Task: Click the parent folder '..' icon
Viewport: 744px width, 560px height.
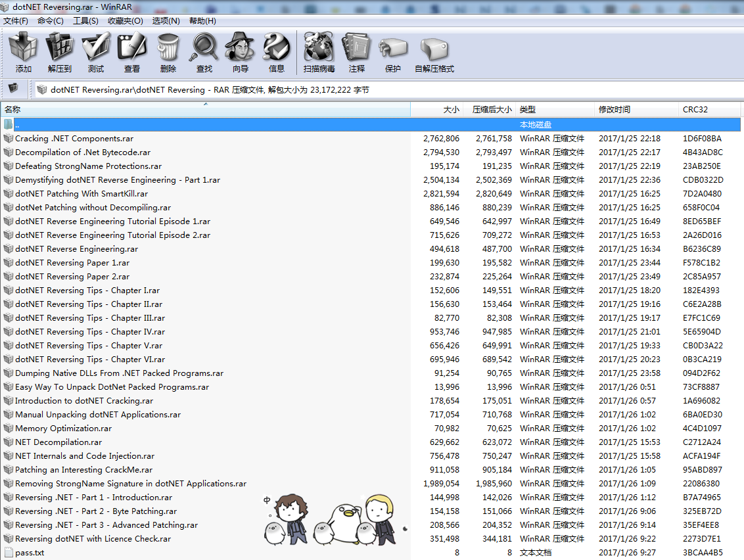Action: [x=8, y=124]
